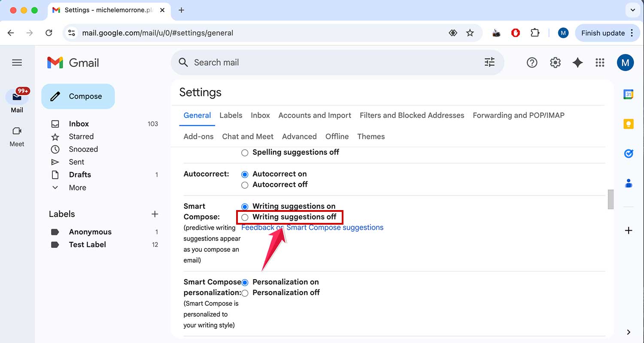
Task: Collapse the main navigation with the hamburger menu
Action: pyautogui.click(x=17, y=62)
